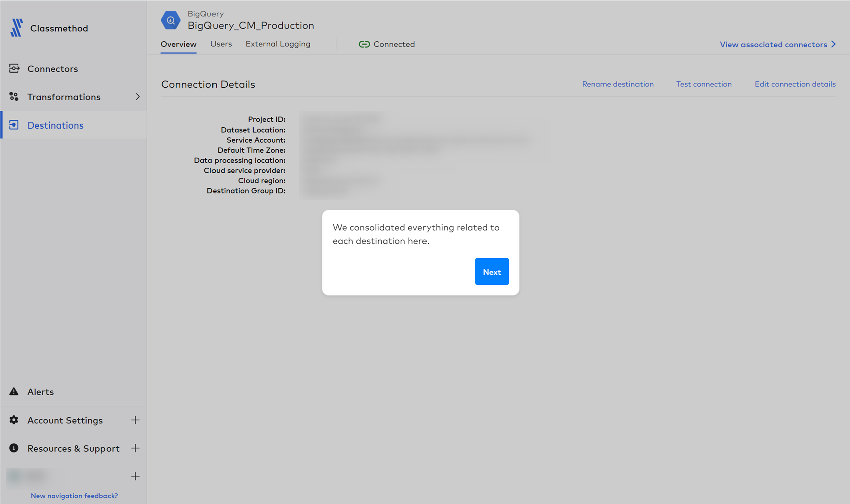
Task: Expand the Transformations section chevron
Action: [138, 97]
